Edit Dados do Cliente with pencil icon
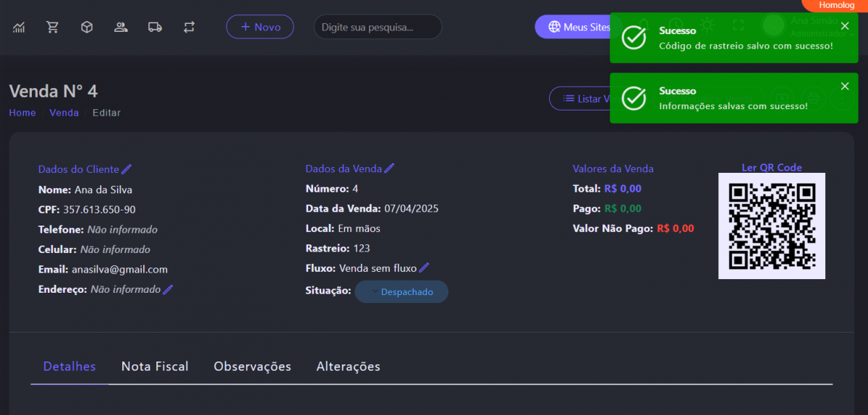 (x=127, y=169)
